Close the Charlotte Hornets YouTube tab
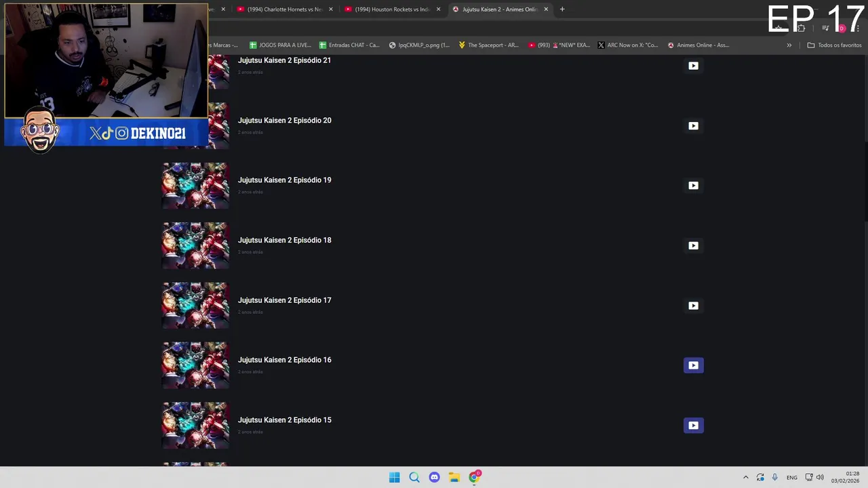Image resolution: width=868 pixels, height=488 pixels. (330, 9)
